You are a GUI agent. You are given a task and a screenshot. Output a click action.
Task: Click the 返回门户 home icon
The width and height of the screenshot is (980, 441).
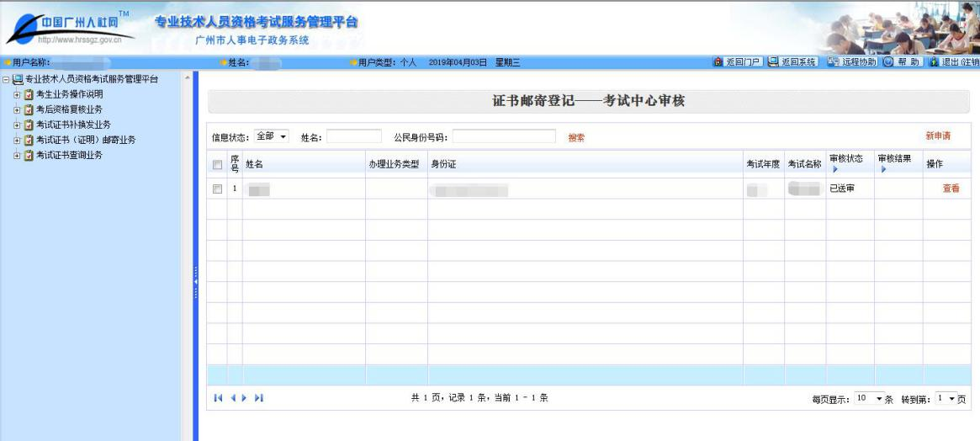point(718,62)
